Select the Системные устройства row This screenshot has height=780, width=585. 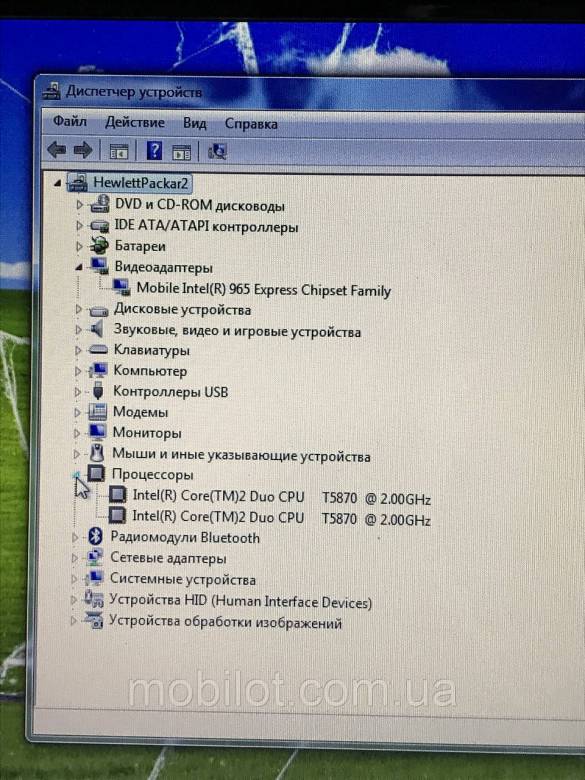click(x=183, y=579)
